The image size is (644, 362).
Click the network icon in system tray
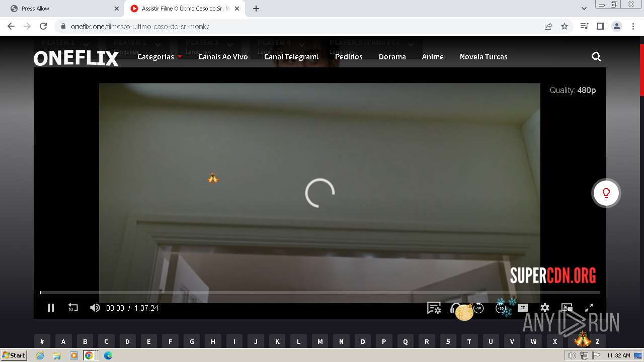584,355
